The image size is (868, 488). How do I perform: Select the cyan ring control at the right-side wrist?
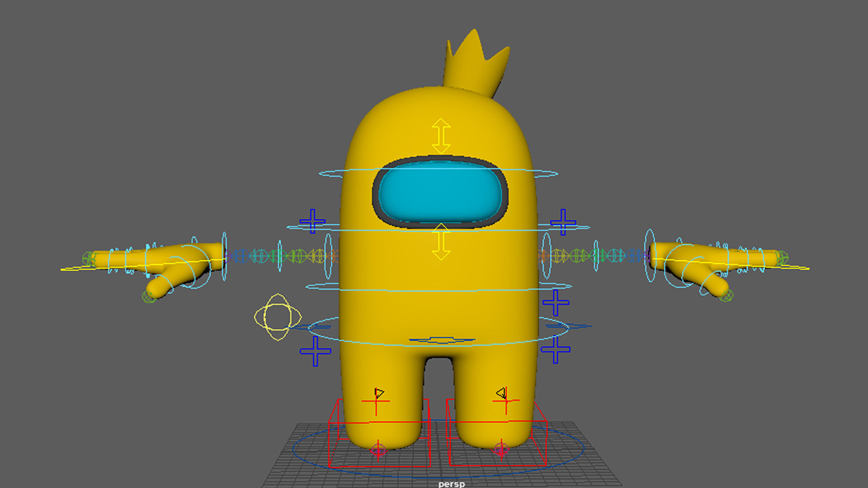[x=650, y=255]
